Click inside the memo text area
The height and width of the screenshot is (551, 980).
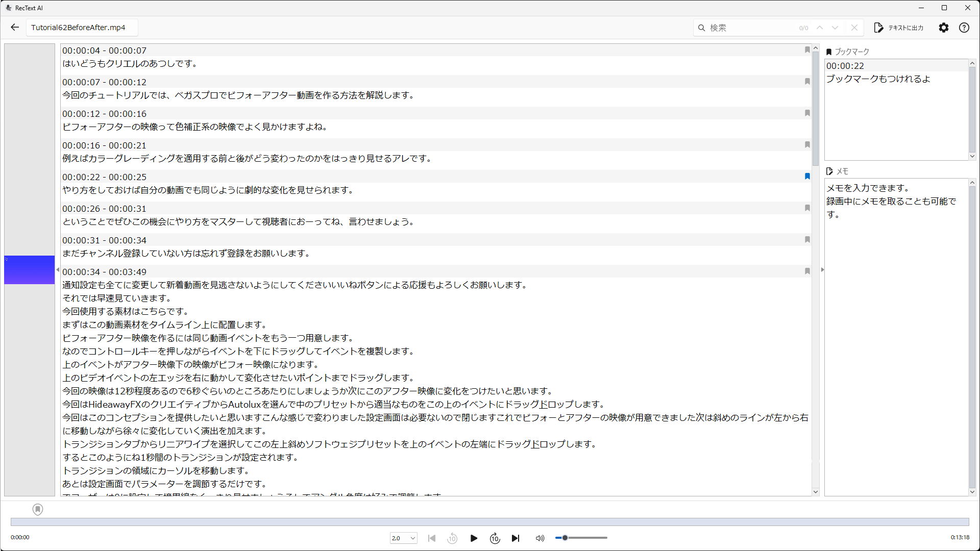pyautogui.click(x=896, y=332)
